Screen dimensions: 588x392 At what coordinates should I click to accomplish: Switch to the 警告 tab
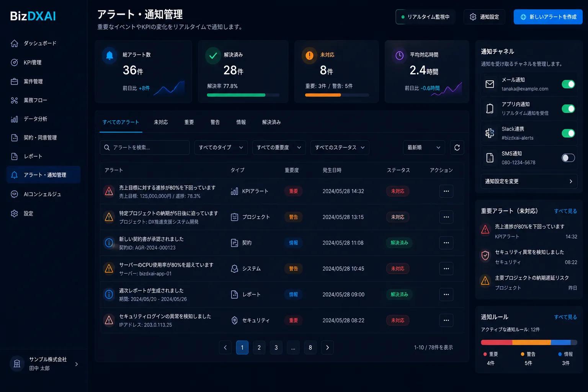click(x=215, y=122)
